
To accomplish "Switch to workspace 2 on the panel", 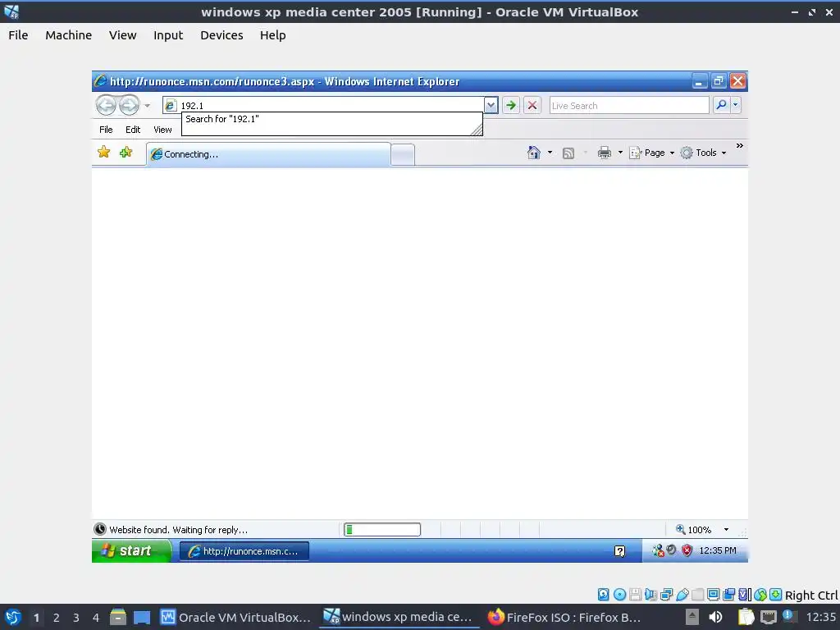I will pyautogui.click(x=57, y=618).
